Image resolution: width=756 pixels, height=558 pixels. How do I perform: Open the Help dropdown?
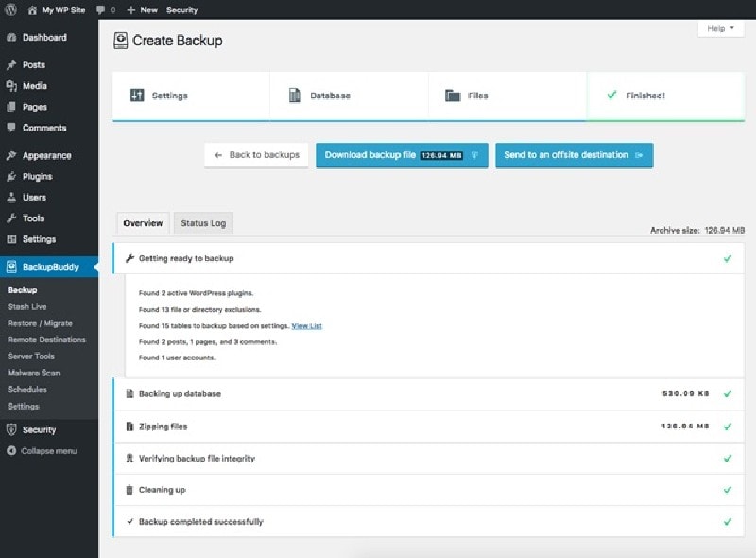coord(721,28)
